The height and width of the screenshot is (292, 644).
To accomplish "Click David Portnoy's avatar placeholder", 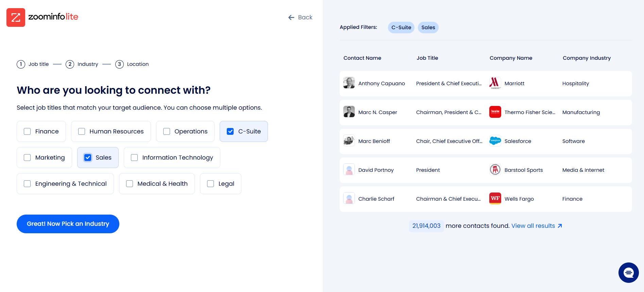I will pos(349,169).
